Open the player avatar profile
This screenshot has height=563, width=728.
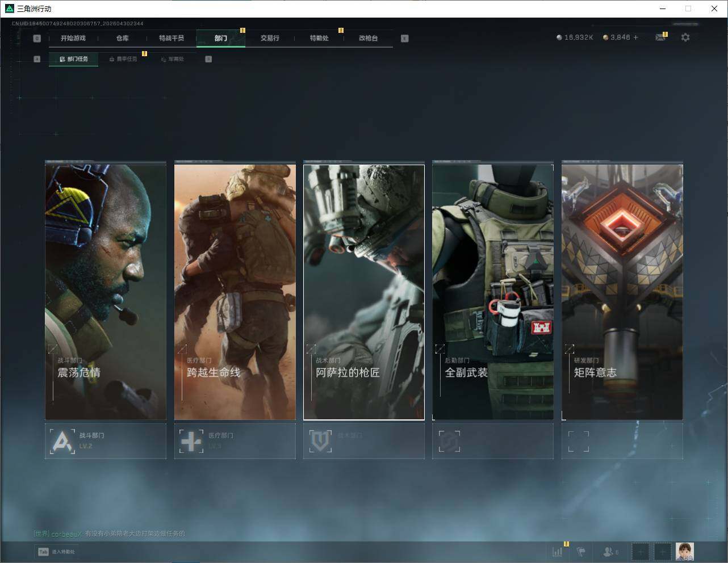[x=685, y=551]
